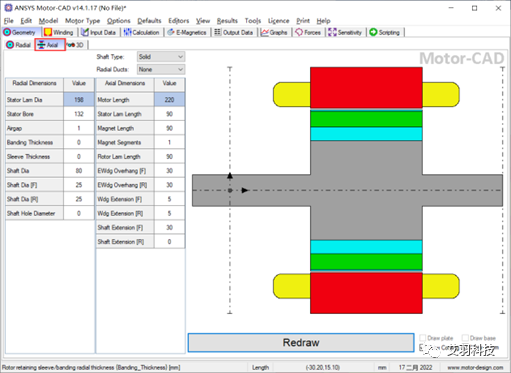This screenshot has height=373, width=511.
Task: Open the Geometry tab icon
Action: (x=7, y=32)
